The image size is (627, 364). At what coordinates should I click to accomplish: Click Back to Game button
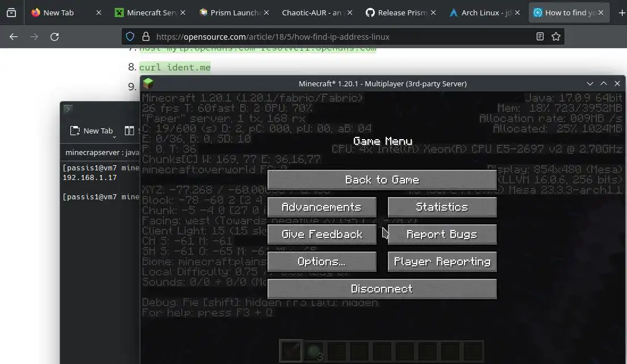[x=382, y=180]
